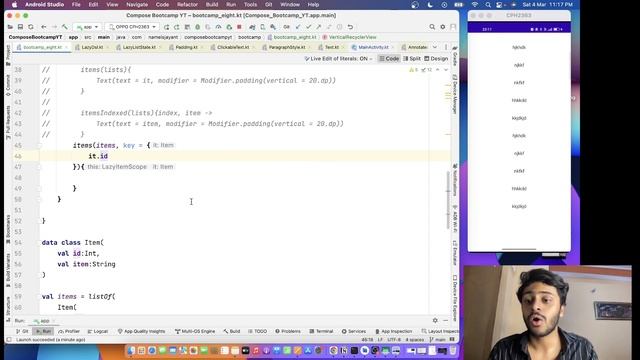Hide the Run panel with minimize icon
640x360 pixels.
[446, 320]
